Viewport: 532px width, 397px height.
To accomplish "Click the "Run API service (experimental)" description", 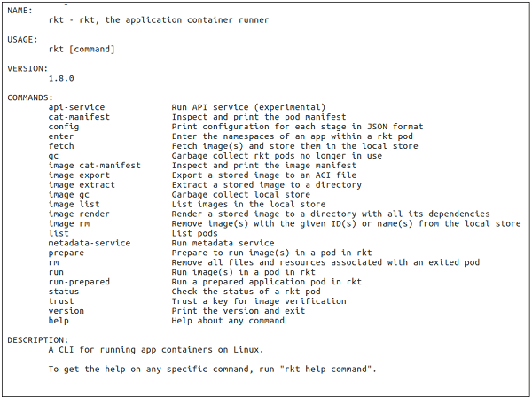I will coord(248,107).
